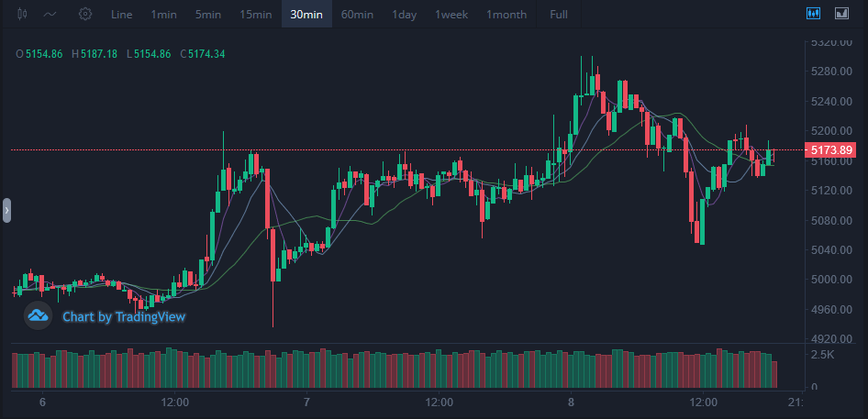
Task: Click the 12:00 label on time axis
Action: [174, 402]
